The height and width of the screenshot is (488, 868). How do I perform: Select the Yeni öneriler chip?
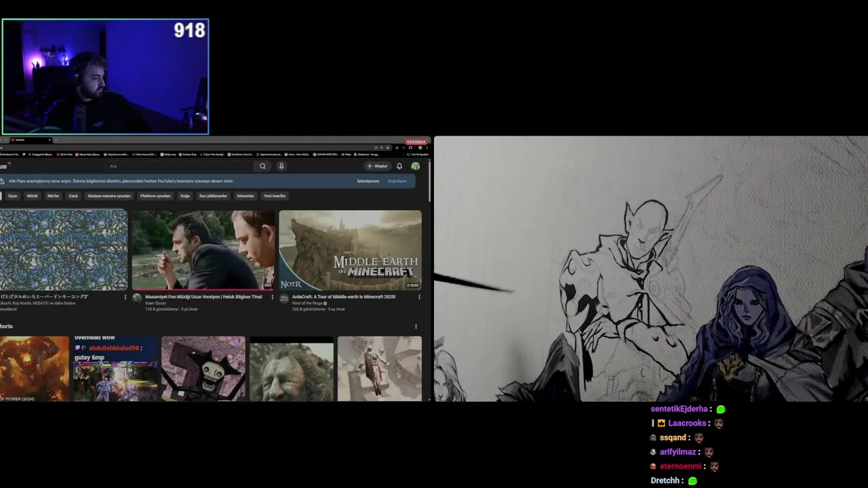click(x=275, y=196)
